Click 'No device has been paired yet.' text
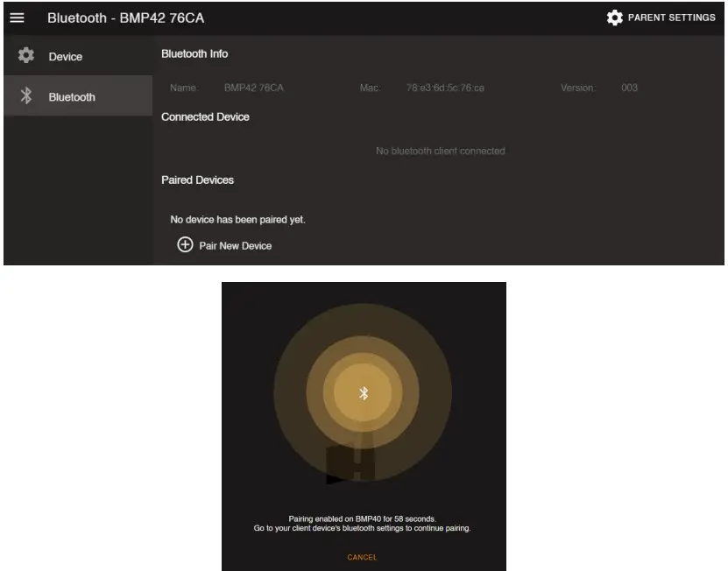Image resolution: width=728 pixels, height=571 pixels. (x=237, y=220)
